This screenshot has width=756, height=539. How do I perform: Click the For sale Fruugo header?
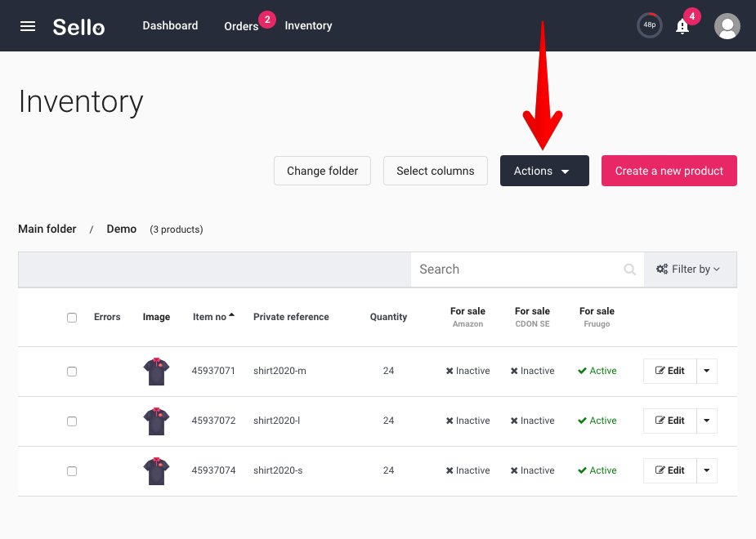tap(597, 317)
